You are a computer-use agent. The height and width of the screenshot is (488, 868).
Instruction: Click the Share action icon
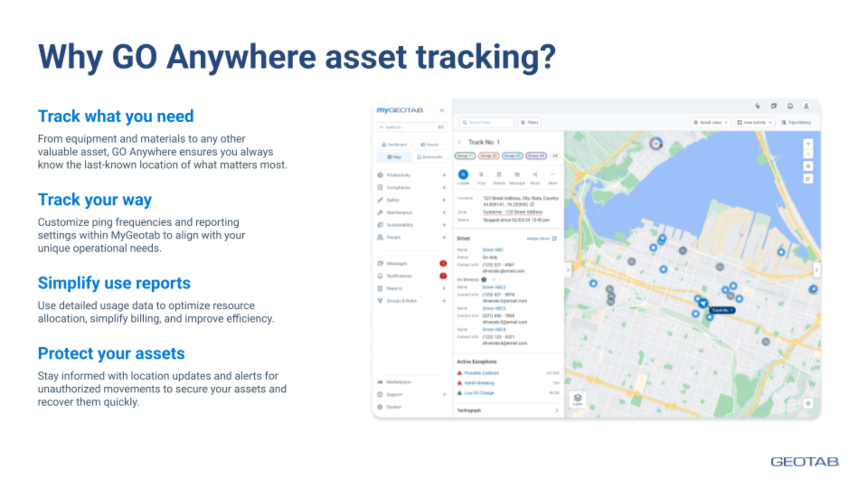[x=535, y=174]
